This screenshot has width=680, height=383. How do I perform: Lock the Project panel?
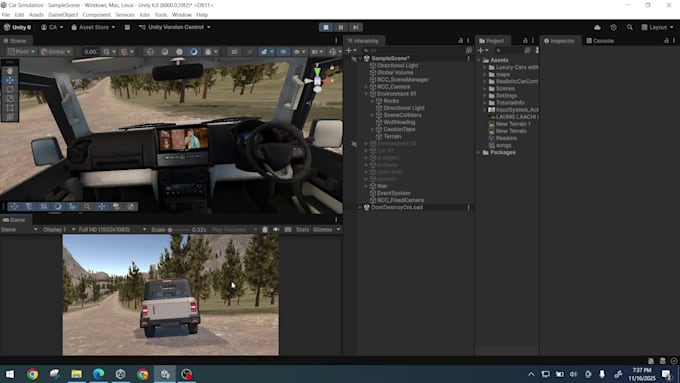click(525, 40)
